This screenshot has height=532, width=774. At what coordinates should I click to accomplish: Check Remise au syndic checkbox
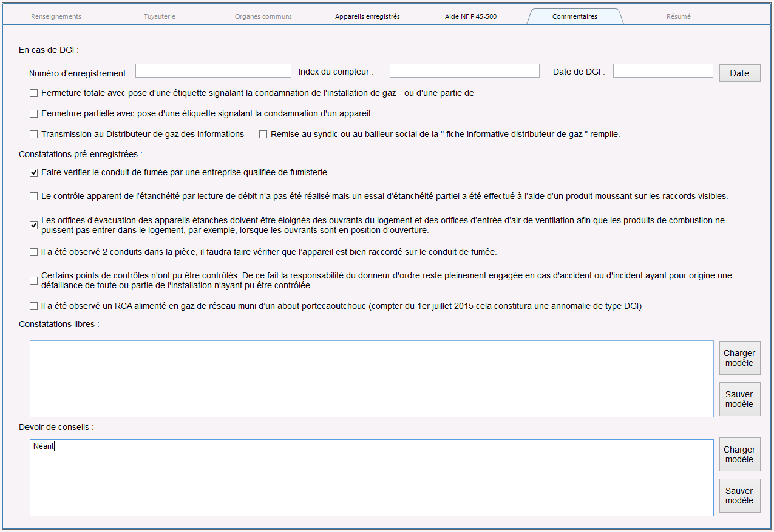point(263,134)
